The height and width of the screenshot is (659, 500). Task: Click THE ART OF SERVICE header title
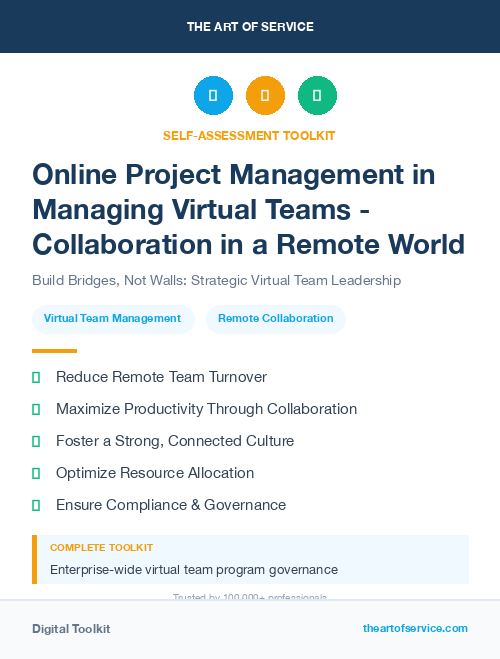[x=250, y=27]
